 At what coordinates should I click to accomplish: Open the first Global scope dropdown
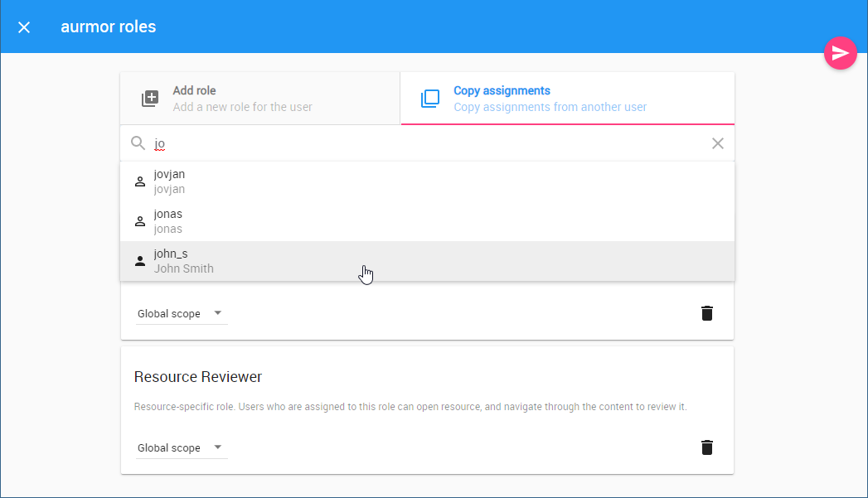(x=181, y=314)
